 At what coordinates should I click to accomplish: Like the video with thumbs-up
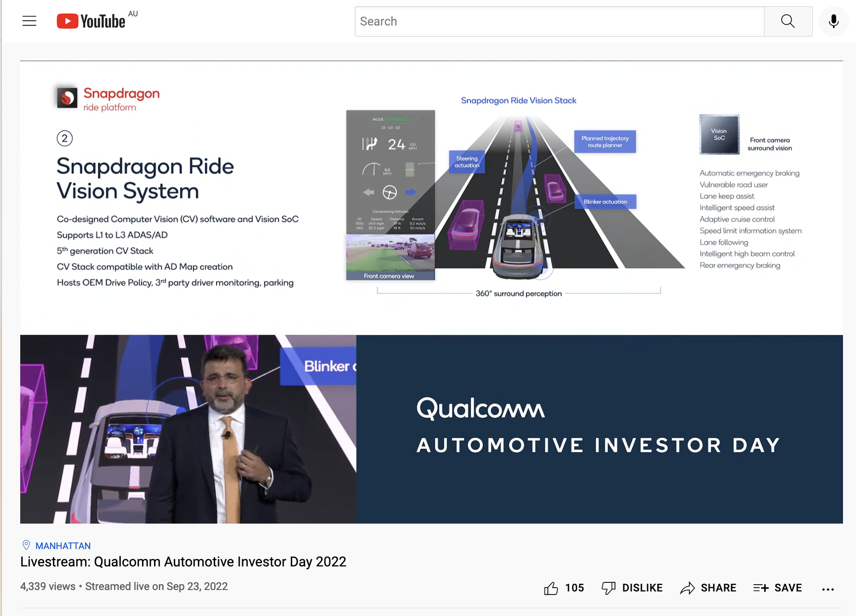551,588
